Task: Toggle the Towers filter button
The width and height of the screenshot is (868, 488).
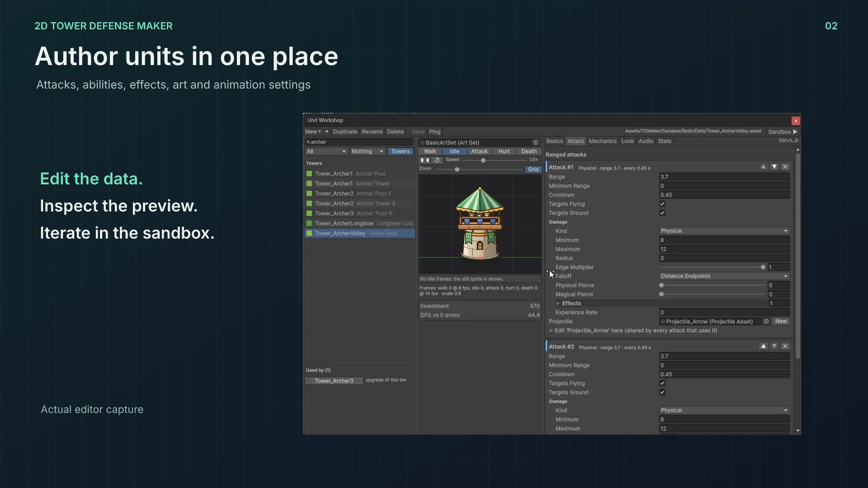Action: pyautogui.click(x=401, y=151)
